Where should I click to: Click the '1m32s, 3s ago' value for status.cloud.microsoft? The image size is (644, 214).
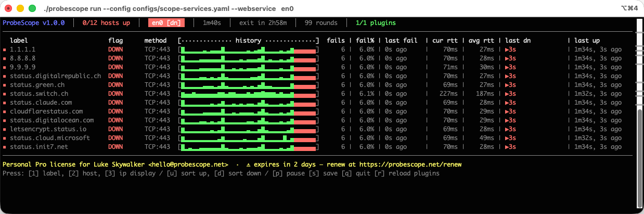598,138
